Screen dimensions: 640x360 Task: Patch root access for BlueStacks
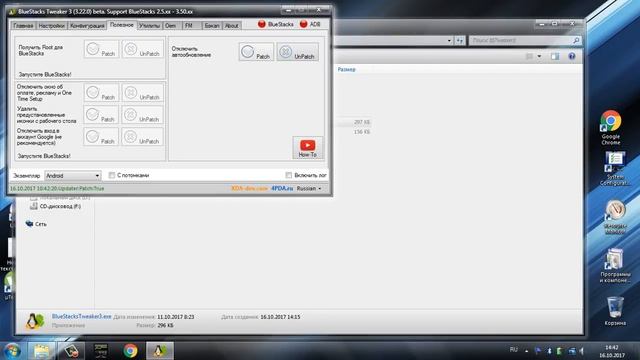pos(101,49)
